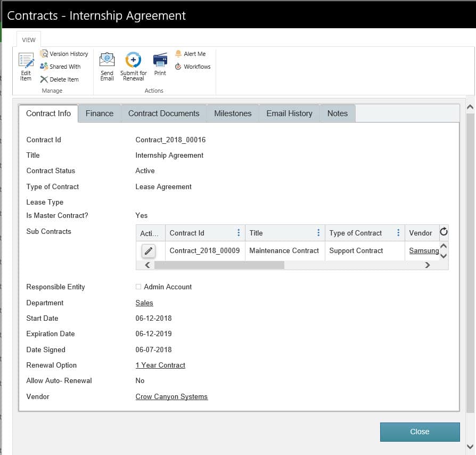Open the Samsung vendor link
This screenshot has width=476, height=455.
coord(424,250)
